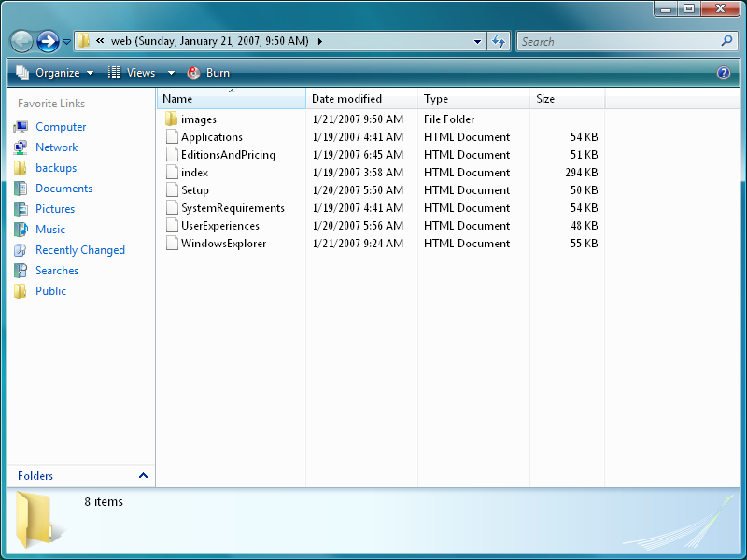Open Pictures in Favorite Links
Viewport: 747px width, 560px height.
pos(55,209)
